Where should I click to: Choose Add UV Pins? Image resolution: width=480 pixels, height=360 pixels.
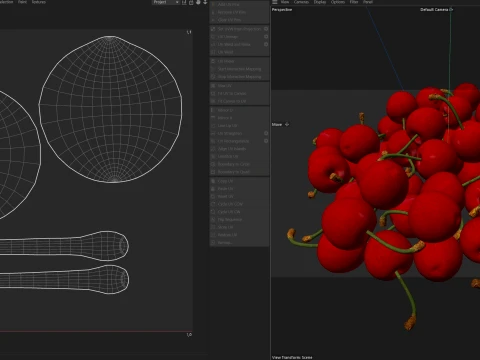click(x=239, y=4)
